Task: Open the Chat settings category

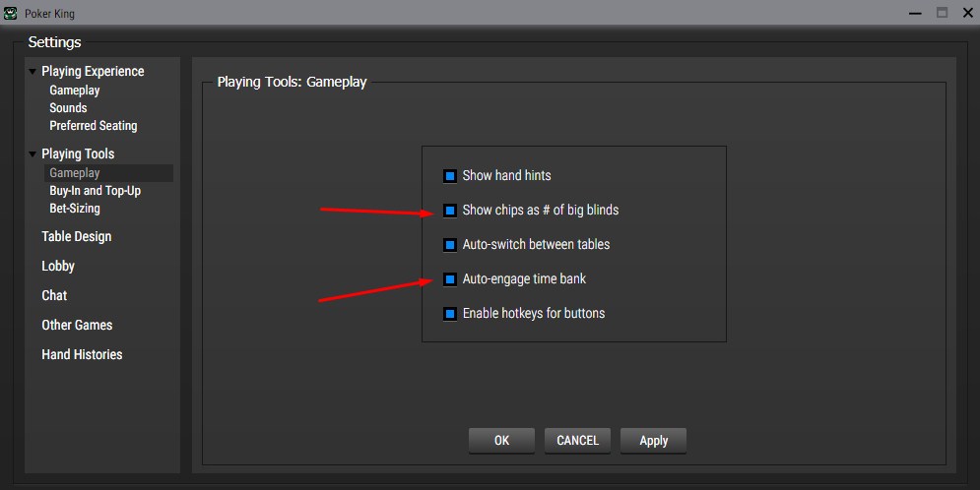Action: pyautogui.click(x=54, y=295)
